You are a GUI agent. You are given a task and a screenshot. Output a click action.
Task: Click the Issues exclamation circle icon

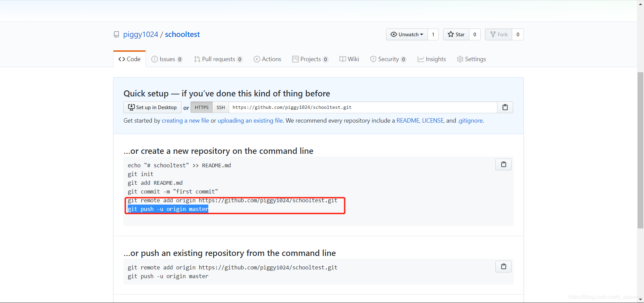point(154,59)
